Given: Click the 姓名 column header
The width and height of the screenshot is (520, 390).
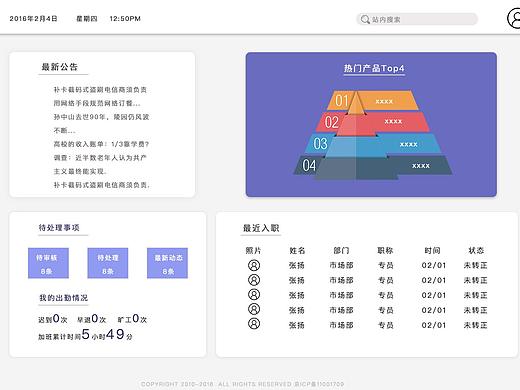Looking at the screenshot, I should (297, 250).
